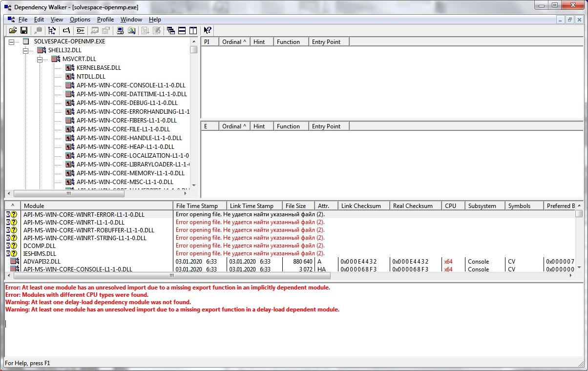This screenshot has width=588, height=371.
Task: Toggle Undecorate C++ Functions
Action: click(x=80, y=30)
